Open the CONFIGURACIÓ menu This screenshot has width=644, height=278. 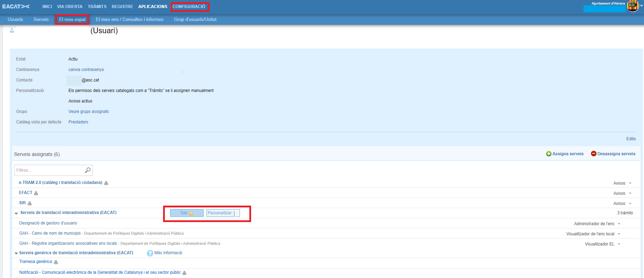[189, 7]
